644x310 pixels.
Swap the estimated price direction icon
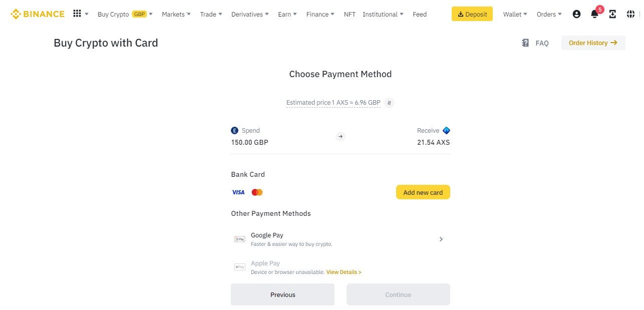pos(389,103)
